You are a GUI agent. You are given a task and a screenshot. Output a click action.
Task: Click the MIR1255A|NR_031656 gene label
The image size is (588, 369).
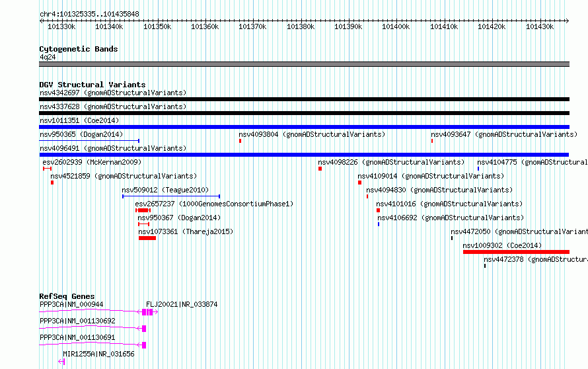(98, 354)
